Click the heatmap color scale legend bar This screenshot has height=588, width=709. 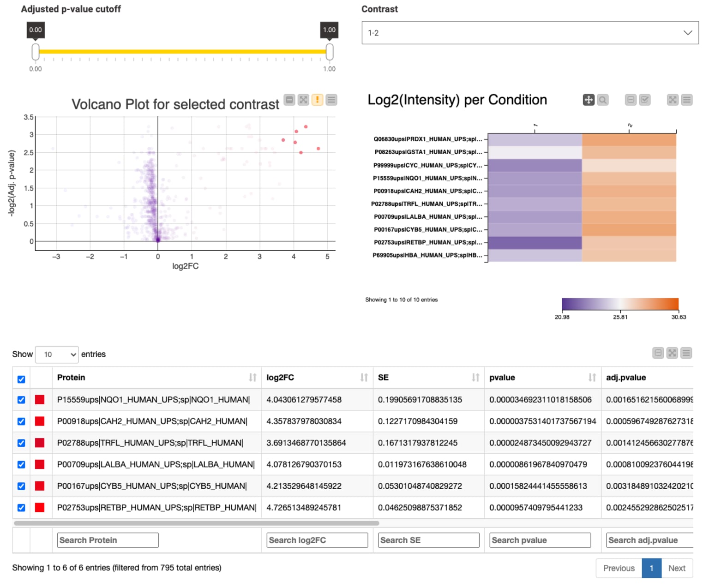coord(620,304)
